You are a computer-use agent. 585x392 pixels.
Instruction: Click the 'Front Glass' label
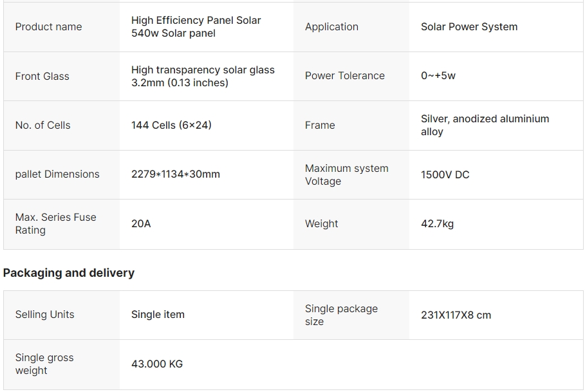[x=42, y=76]
